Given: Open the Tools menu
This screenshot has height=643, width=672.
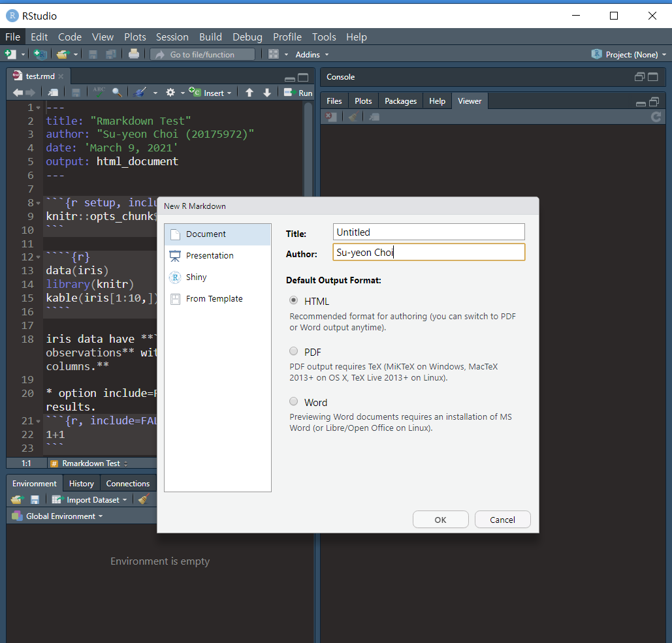Looking at the screenshot, I should coord(324,37).
